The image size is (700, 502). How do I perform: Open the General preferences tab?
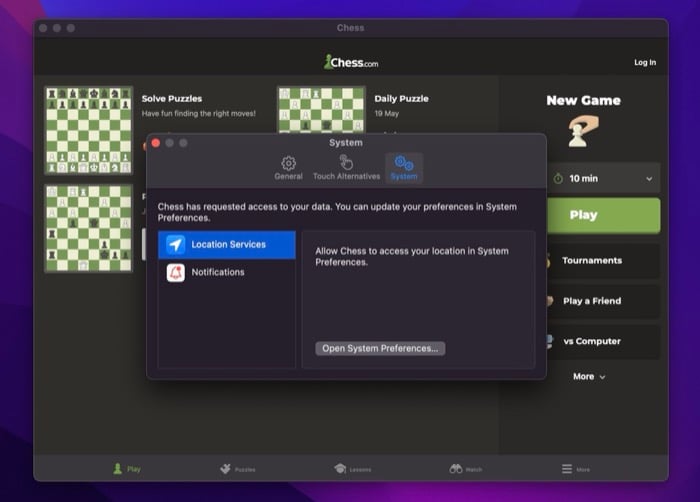click(288, 168)
